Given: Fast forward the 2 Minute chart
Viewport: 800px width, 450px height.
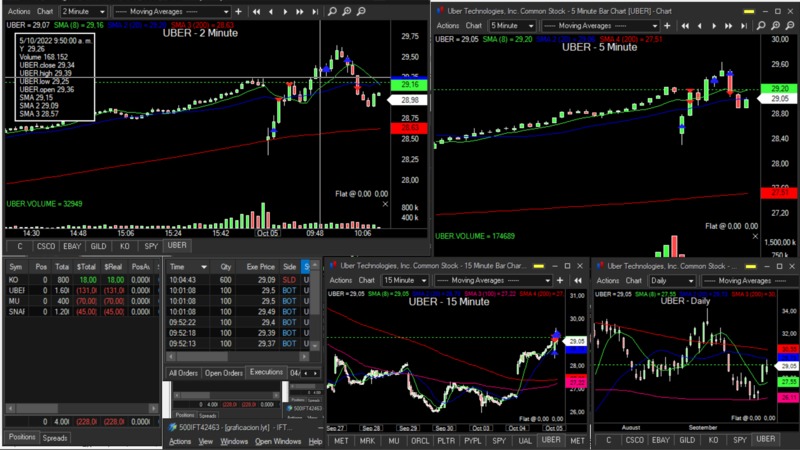Looking at the screenshot, I should (x=300, y=11).
